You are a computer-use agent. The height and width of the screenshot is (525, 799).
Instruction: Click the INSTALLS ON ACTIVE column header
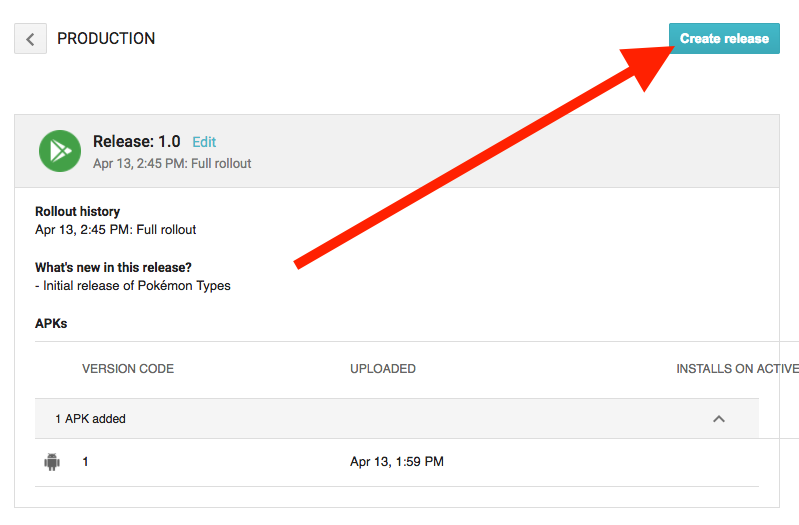pyautogui.click(x=736, y=369)
